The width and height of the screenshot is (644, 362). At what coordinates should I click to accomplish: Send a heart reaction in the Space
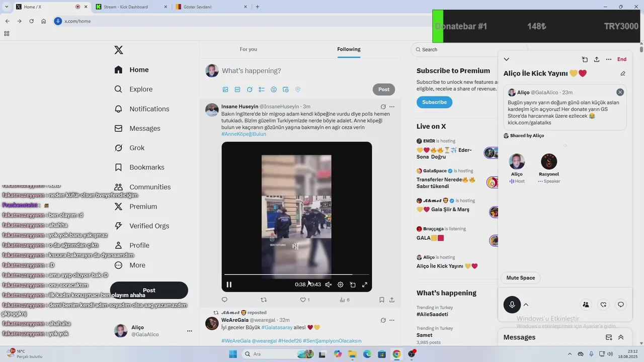(x=603, y=305)
